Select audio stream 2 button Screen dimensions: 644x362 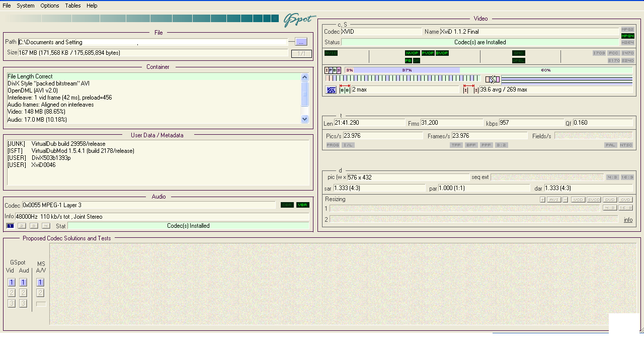pos(22,226)
